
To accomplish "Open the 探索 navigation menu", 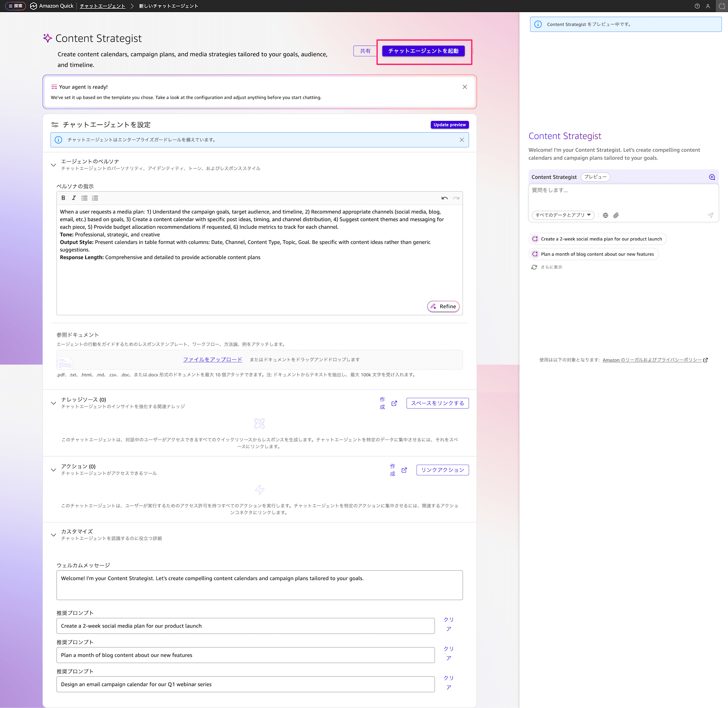I will click(x=16, y=6).
